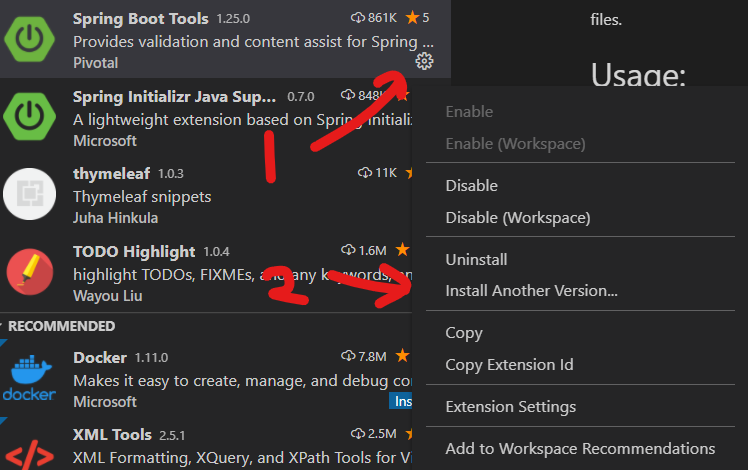The width and height of the screenshot is (748, 470).
Task: Click the Spring Boot Tools extension icon
Action: tap(30, 39)
